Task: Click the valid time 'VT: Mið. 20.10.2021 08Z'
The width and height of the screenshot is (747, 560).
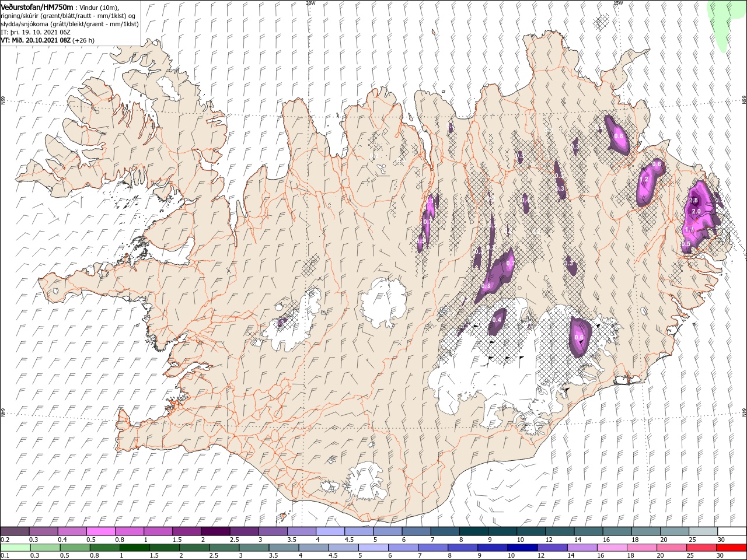Action: (x=36, y=40)
